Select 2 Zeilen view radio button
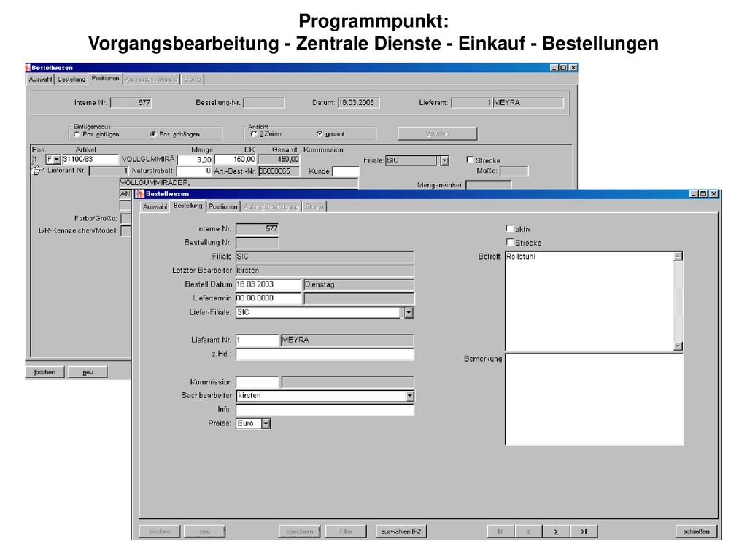 pyautogui.click(x=253, y=134)
